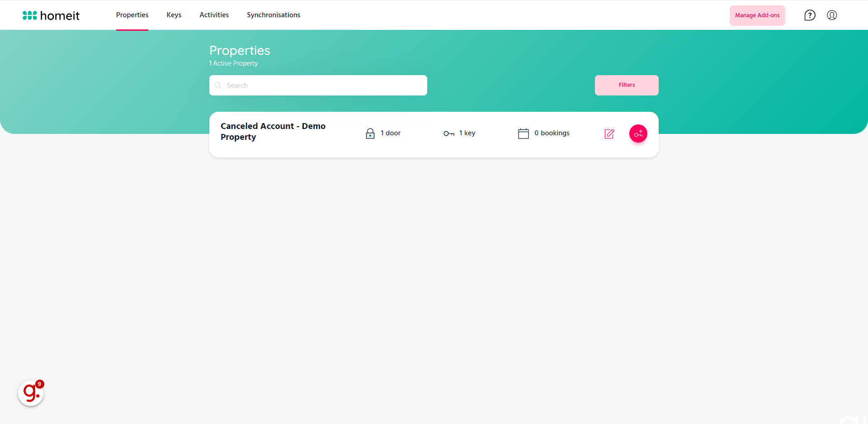Open the Filters panel
Screen dimensions: 868x424
point(626,85)
